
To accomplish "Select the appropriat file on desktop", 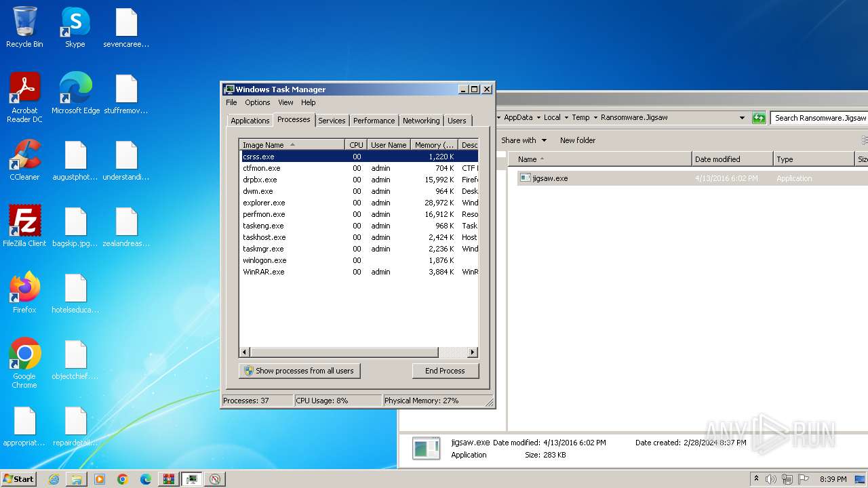I will click(24, 426).
